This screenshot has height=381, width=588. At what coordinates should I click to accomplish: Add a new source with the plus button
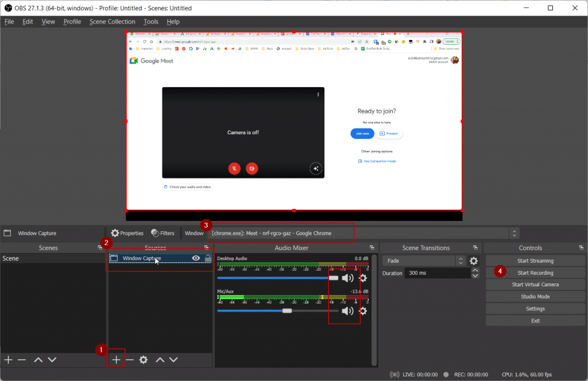[x=116, y=360]
